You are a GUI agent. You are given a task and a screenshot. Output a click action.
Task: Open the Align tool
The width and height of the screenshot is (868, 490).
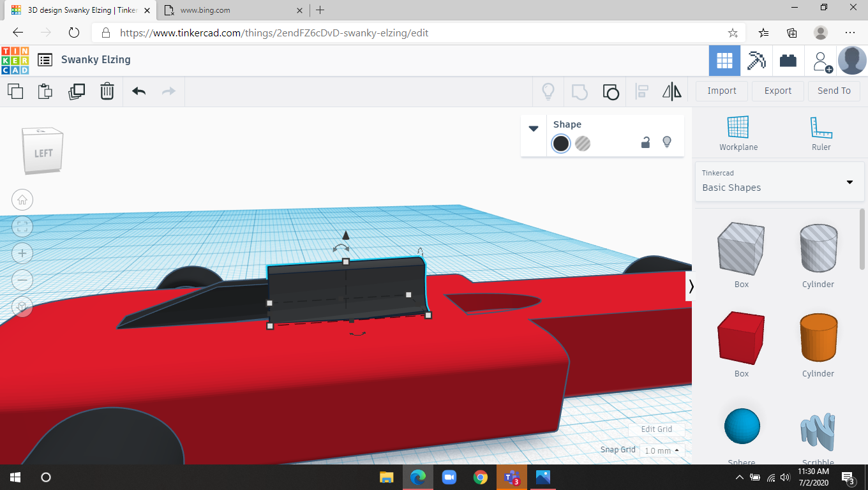click(641, 91)
